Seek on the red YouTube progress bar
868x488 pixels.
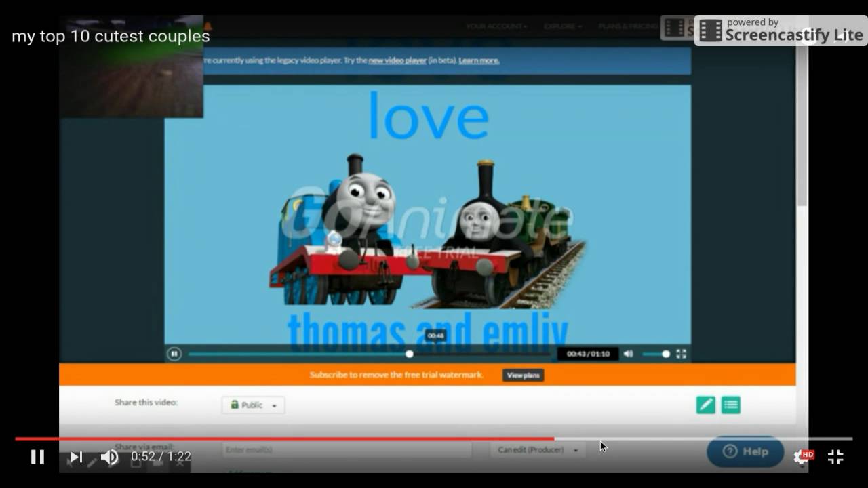pos(434,439)
